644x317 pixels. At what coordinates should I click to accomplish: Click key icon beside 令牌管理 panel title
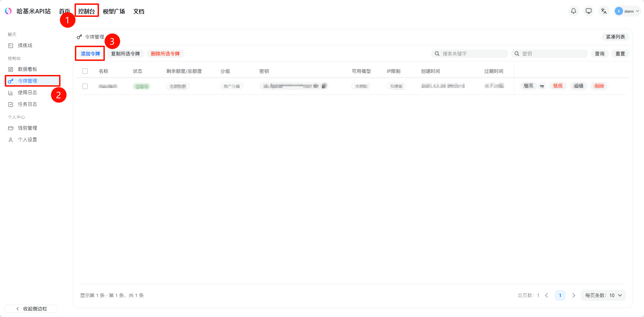79,37
